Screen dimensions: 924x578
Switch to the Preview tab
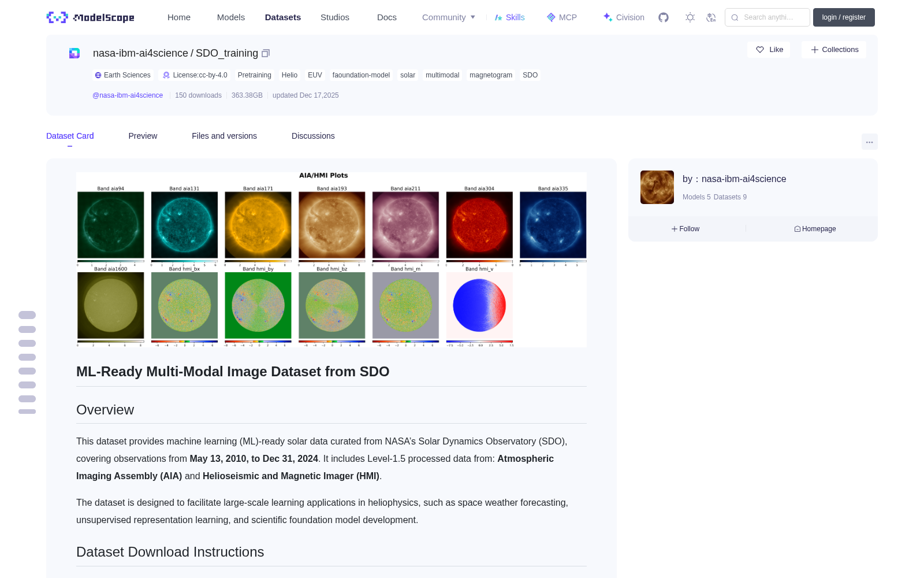coord(143,136)
